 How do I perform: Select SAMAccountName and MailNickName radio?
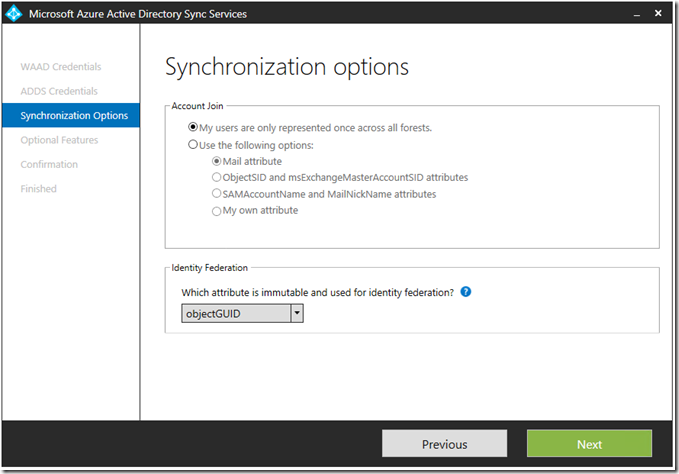click(217, 193)
